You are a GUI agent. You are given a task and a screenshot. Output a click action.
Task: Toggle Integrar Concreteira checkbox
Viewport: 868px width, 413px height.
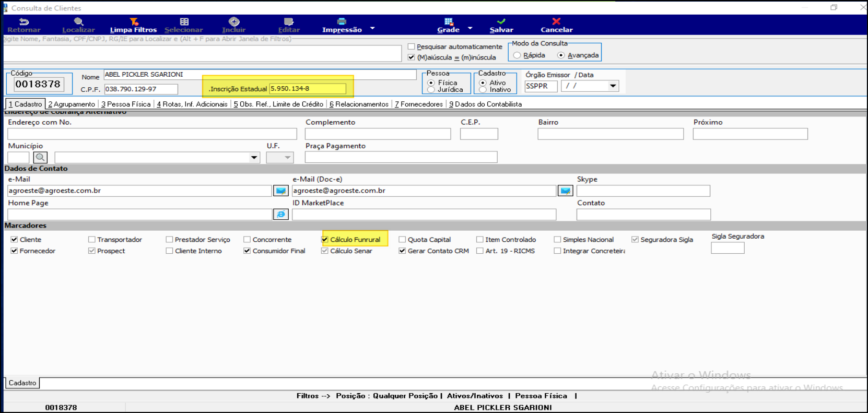[x=557, y=251]
